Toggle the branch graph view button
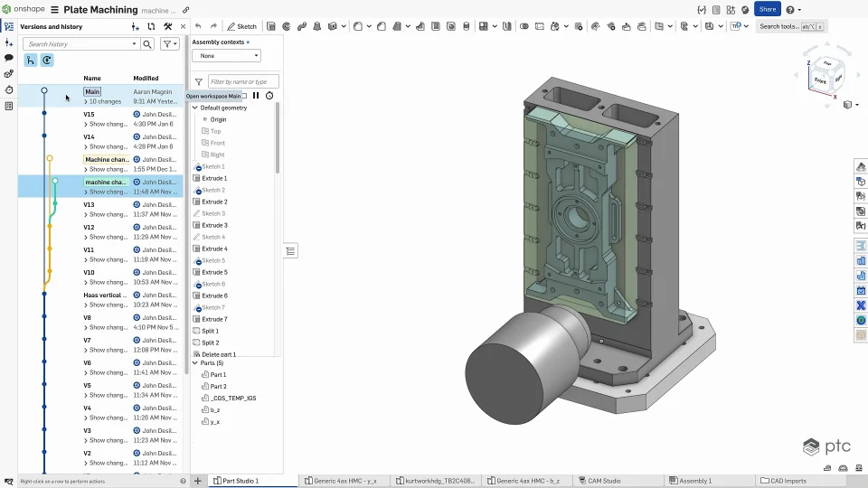Viewport: 868px width, 488px height. point(31,61)
